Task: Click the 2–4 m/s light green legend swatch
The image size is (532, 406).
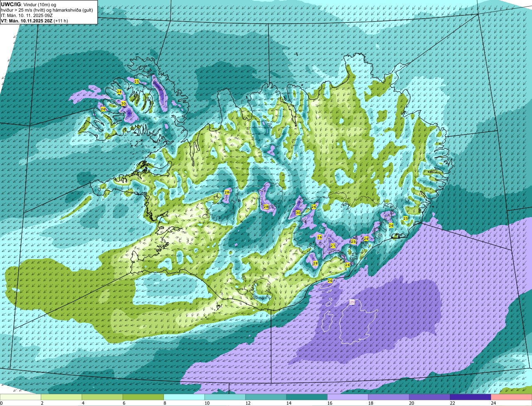Action: click(x=62, y=397)
